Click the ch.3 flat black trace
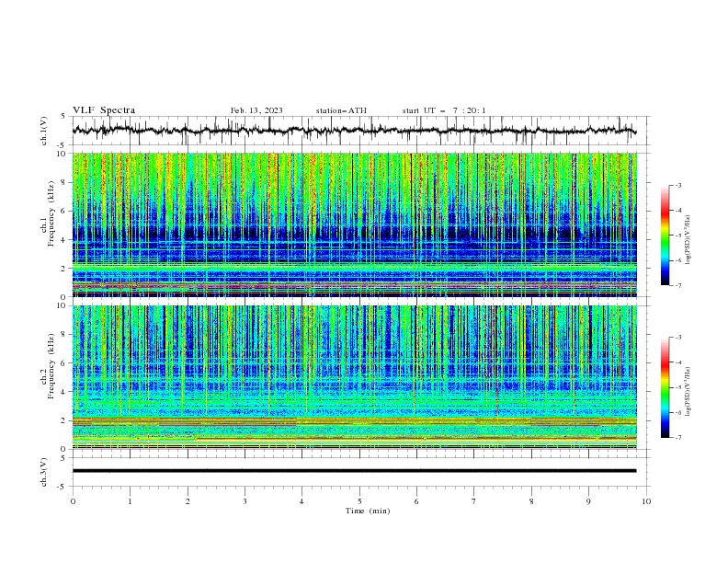Viewport: 728px width, 563px height. 354,471
